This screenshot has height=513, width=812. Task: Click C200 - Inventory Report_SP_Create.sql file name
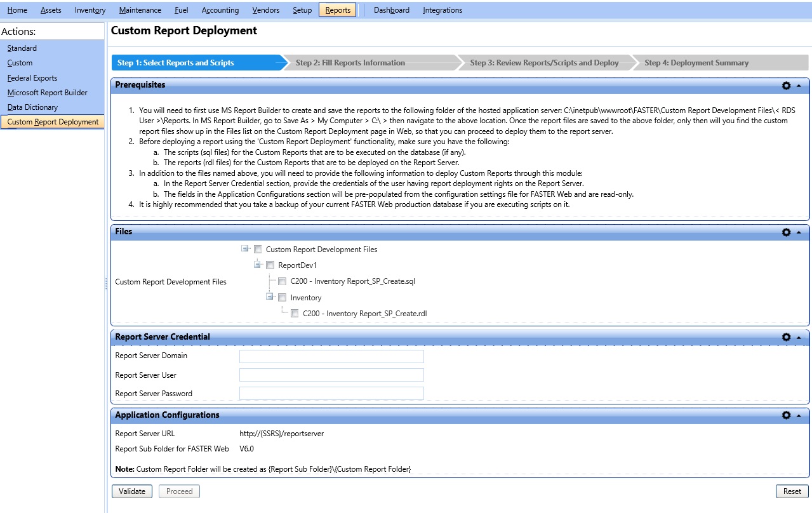point(353,281)
